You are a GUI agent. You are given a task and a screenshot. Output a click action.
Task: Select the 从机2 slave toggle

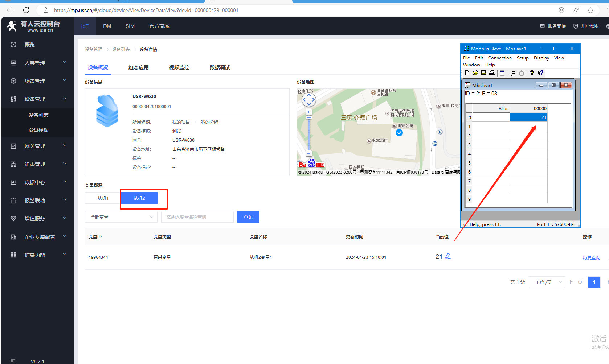[139, 198]
